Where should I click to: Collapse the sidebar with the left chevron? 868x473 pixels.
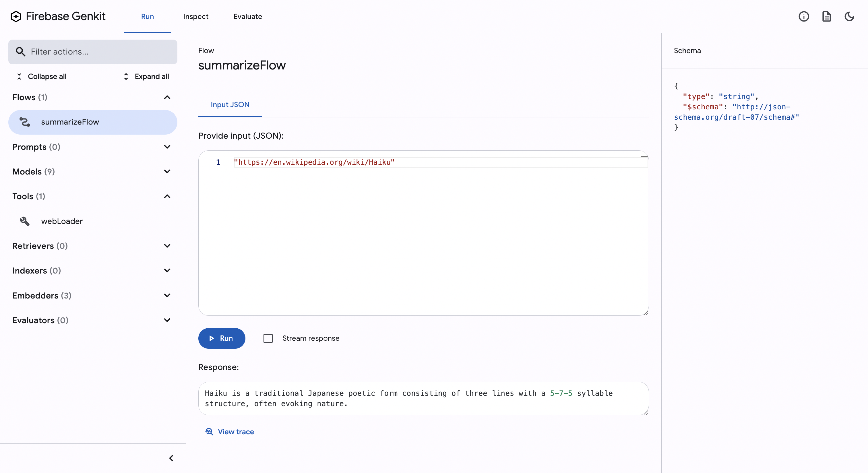pos(171,458)
